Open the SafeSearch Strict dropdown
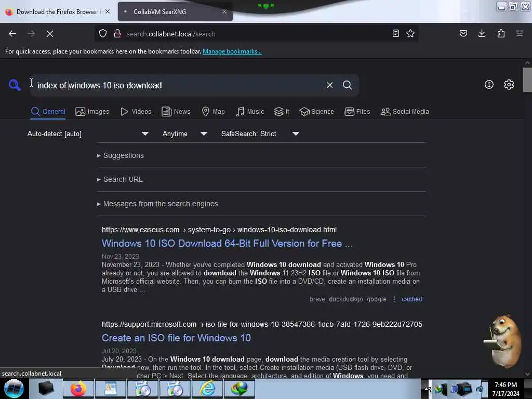Viewport: 532px width, 399px height. (x=260, y=134)
